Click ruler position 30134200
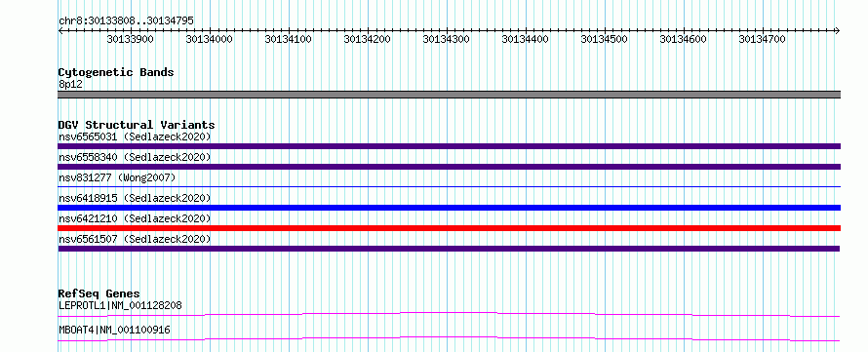 (368, 39)
